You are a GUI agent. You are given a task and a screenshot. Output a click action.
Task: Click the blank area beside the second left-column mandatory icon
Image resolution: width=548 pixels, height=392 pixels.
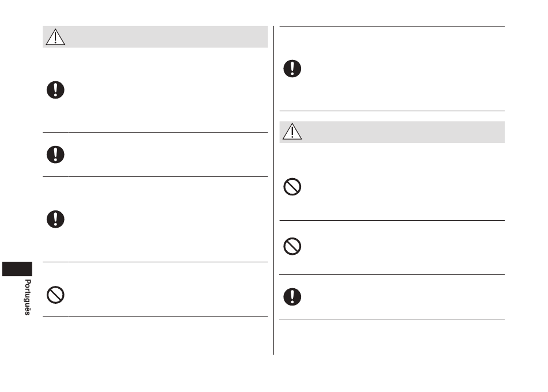168,154
